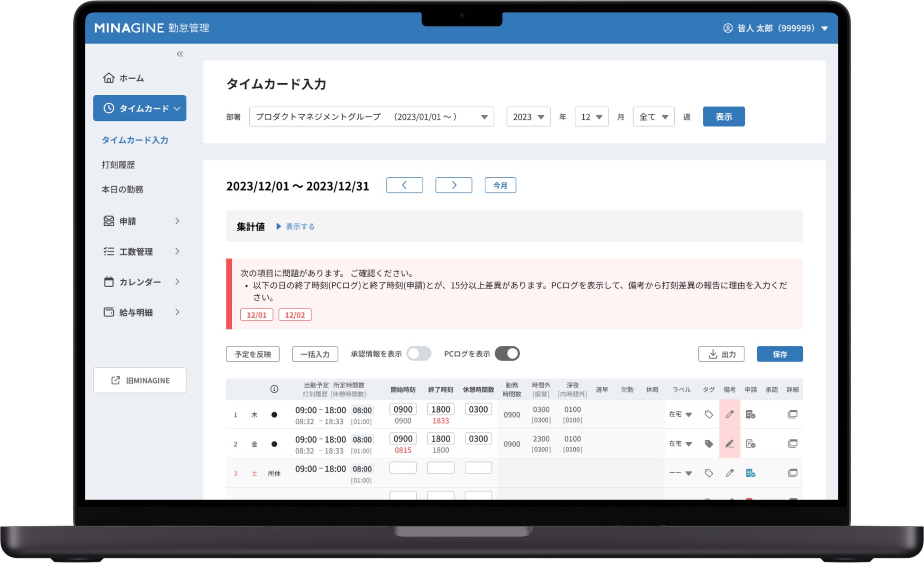
Task: Click the 開始時刻 input for row 3
Action: 403,468
